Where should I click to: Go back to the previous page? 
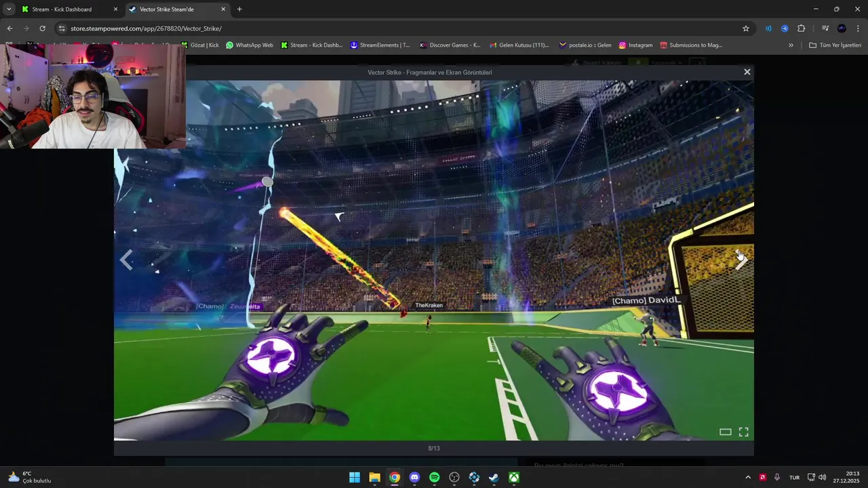pos(9,28)
